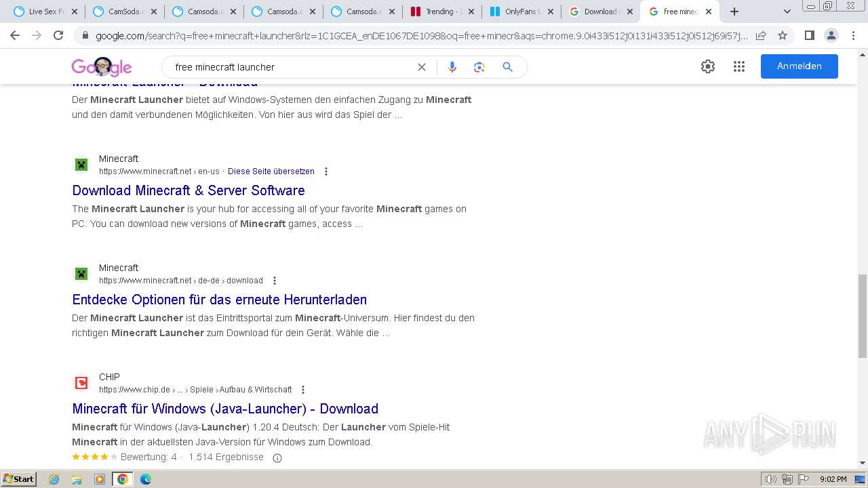
Task: Switch to the OnlyFans tab
Action: (521, 12)
